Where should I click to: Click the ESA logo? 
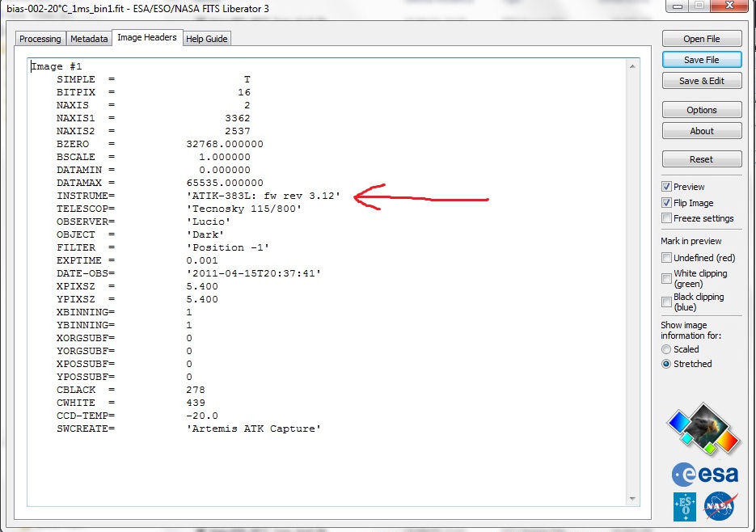[705, 475]
